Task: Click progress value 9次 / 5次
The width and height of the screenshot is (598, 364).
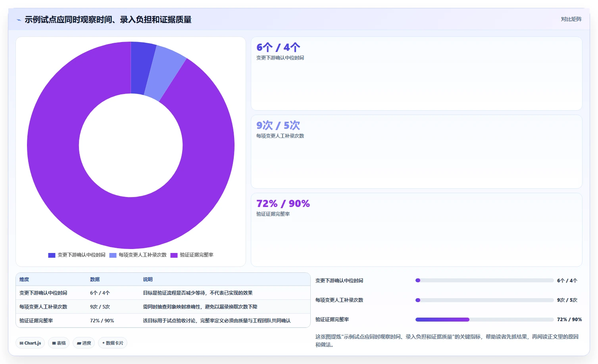Action: [x=567, y=300]
